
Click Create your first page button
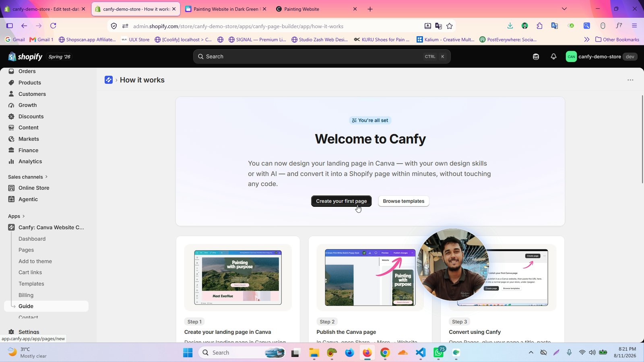tap(341, 201)
